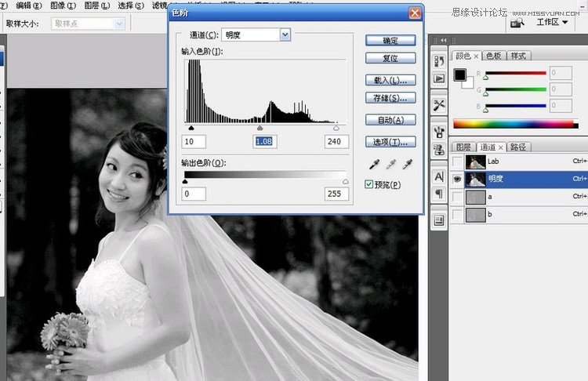Switch to the Styles tab
The width and height of the screenshot is (588, 381).
519,56
